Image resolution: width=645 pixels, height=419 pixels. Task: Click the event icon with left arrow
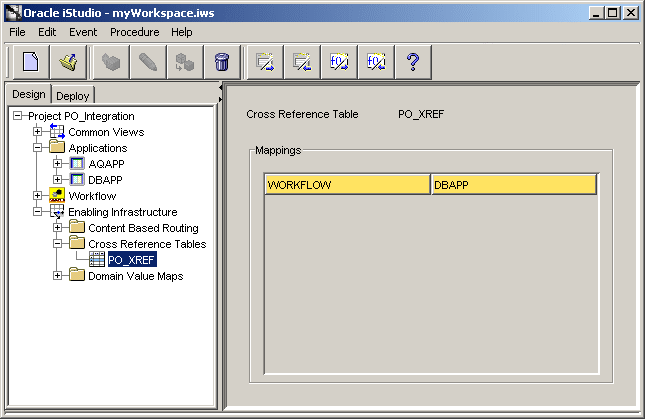tap(302, 62)
